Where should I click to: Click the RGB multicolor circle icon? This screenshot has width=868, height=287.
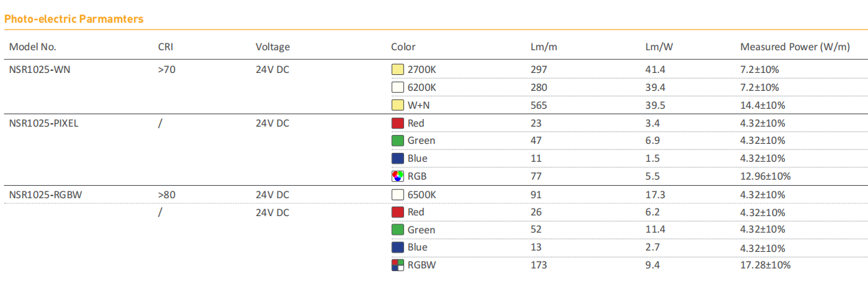coord(397,176)
